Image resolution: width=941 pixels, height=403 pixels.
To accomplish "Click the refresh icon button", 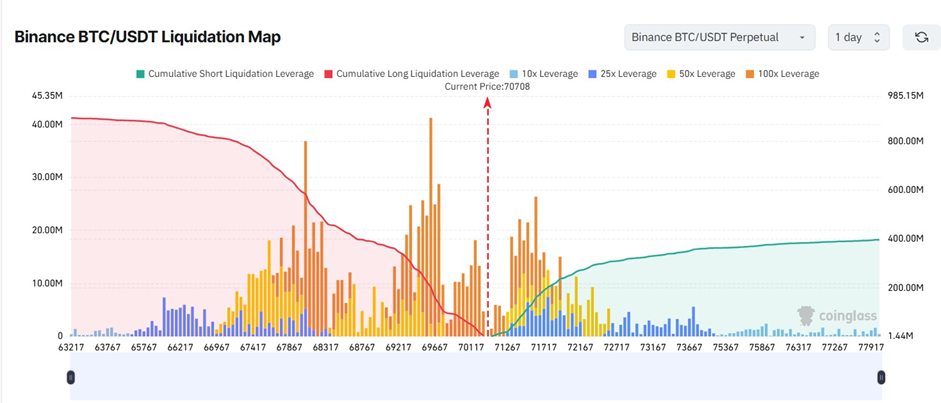I will coord(921,38).
